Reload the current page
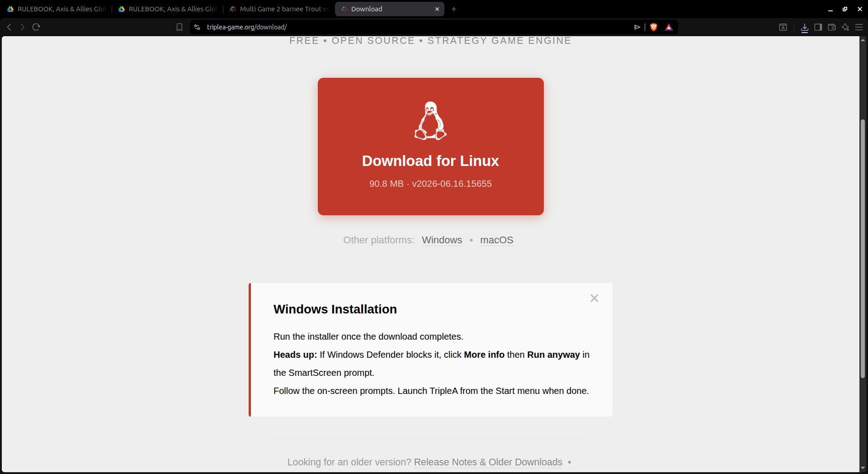Screen dimensions: 868x474 point(36,27)
